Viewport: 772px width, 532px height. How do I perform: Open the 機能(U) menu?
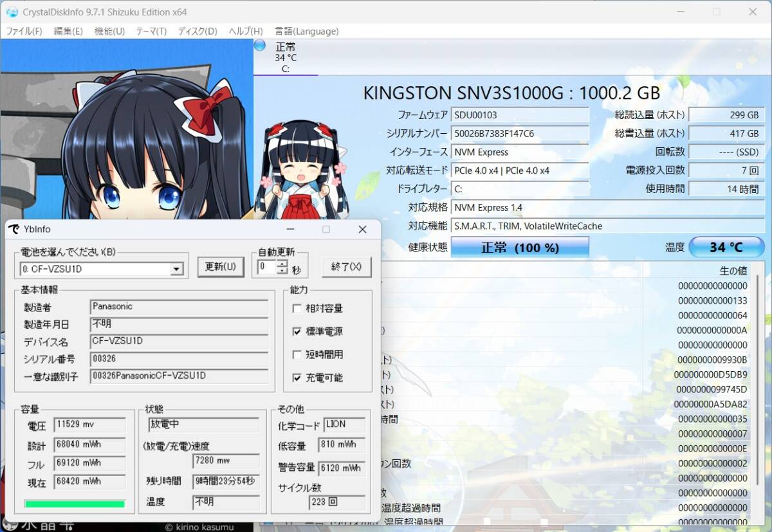(109, 31)
